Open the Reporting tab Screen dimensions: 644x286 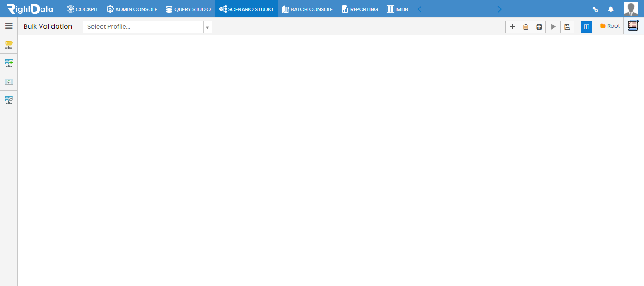pyautogui.click(x=360, y=9)
